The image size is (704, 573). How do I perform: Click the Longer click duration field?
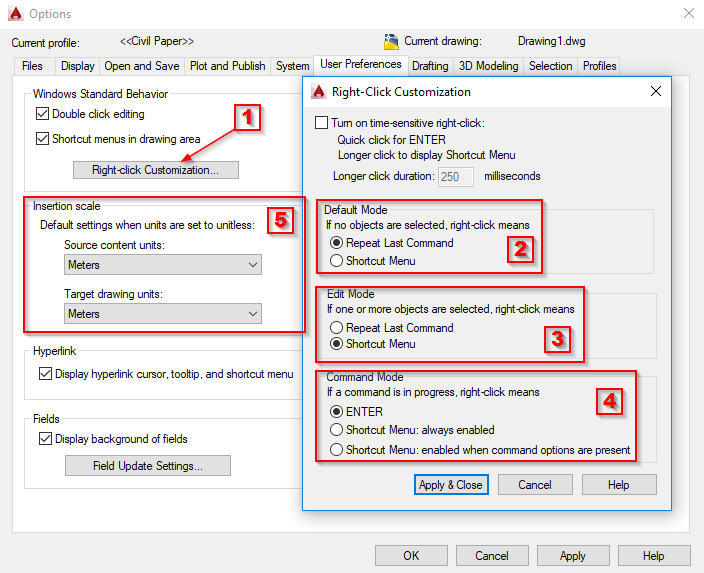click(456, 176)
